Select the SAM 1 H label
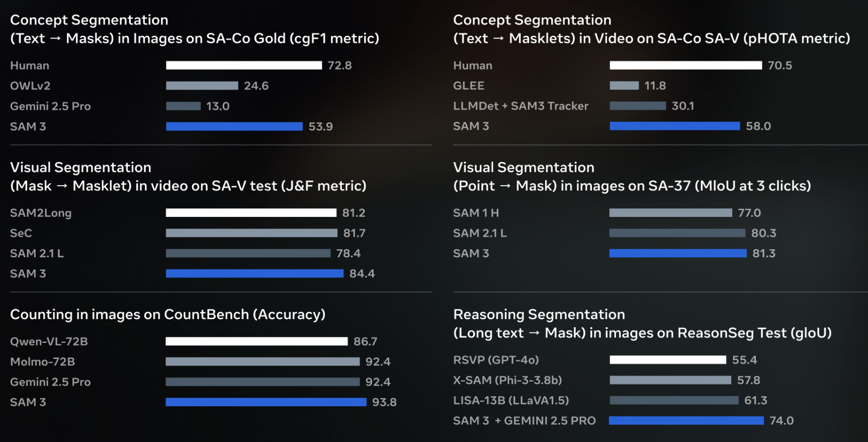The image size is (868, 442). pos(476,213)
